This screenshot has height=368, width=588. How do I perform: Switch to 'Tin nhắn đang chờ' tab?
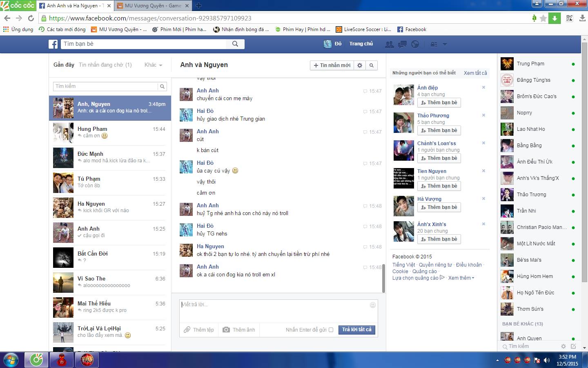pyautogui.click(x=105, y=65)
